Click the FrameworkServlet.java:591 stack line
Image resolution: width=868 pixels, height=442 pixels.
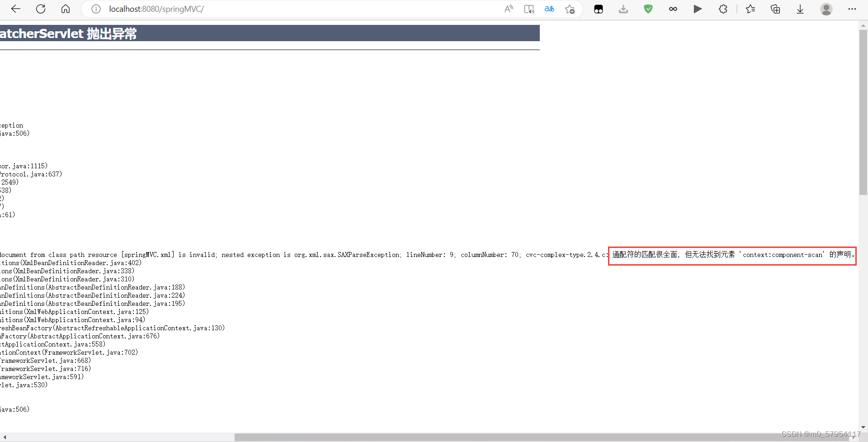[42, 377]
